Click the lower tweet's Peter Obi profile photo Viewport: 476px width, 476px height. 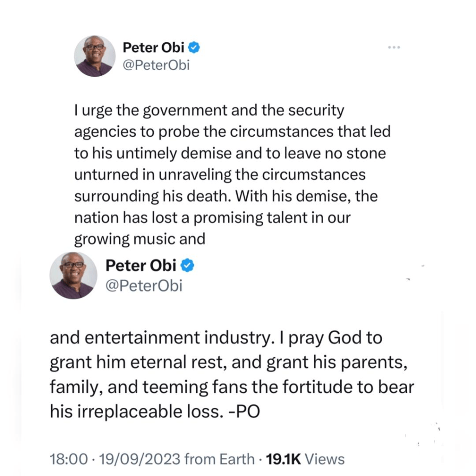(74, 276)
